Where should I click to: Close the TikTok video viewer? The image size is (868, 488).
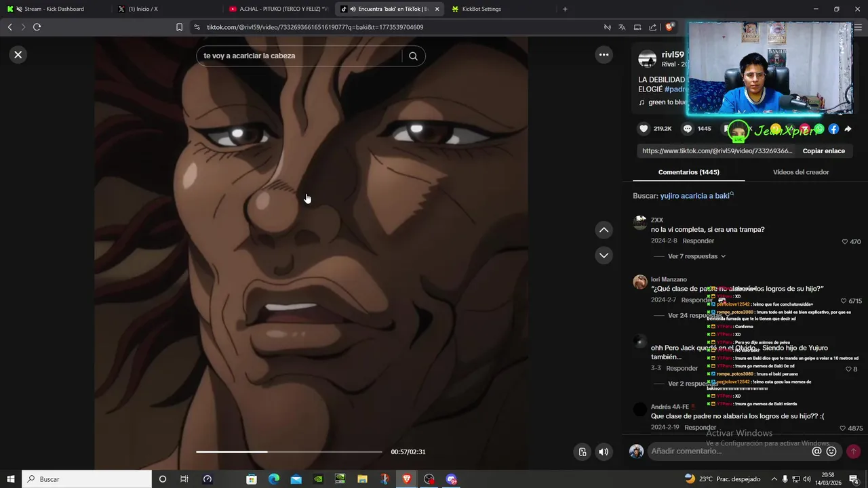coord(18,55)
